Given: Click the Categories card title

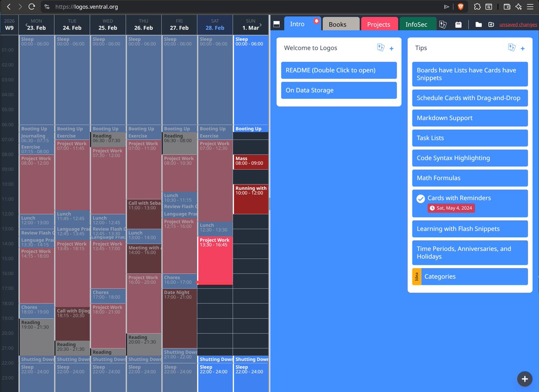Looking at the screenshot, I should 440,277.
